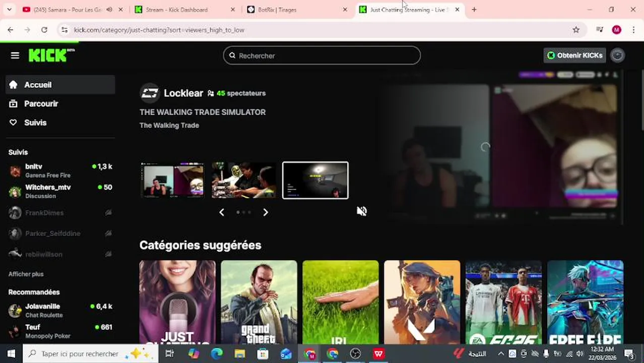Open the Free Fire category card
This screenshot has height=363, width=644.
coord(586,302)
